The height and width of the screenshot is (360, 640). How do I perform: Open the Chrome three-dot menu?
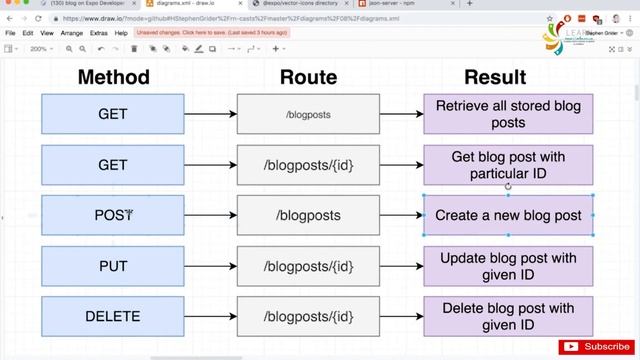(631, 19)
